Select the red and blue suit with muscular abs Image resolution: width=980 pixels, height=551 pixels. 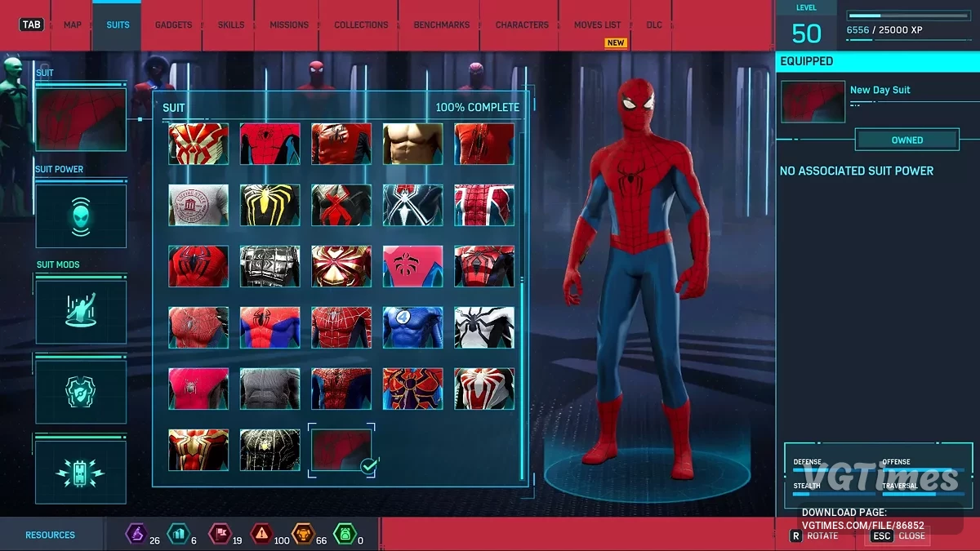(269, 327)
